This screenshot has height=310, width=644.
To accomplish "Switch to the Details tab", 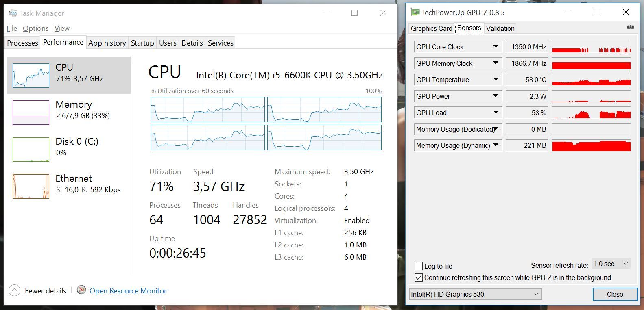I will point(192,43).
